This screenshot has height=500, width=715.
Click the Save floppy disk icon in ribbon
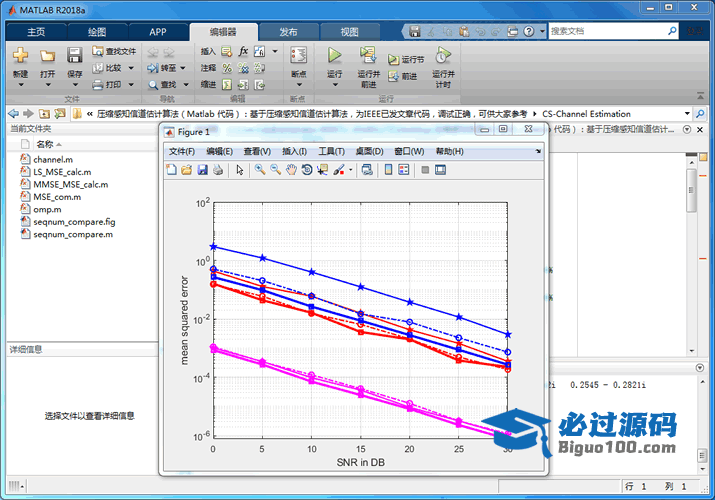pos(74,55)
